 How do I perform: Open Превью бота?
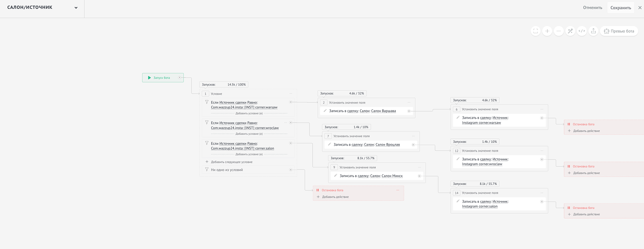[x=619, y=31]
